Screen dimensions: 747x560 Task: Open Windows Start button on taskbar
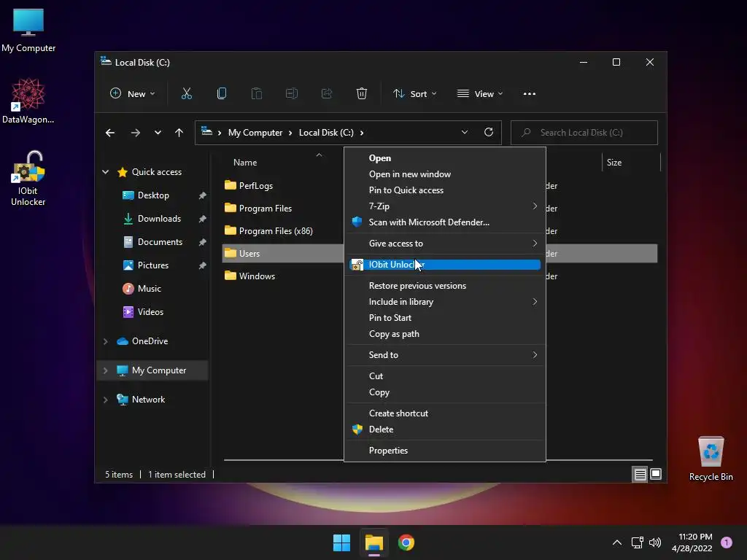341,542
